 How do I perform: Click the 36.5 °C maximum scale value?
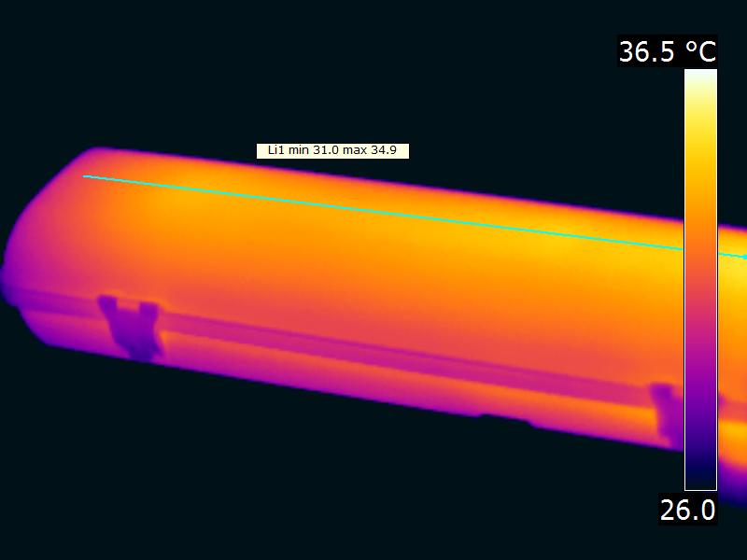[x=668, y=51]
